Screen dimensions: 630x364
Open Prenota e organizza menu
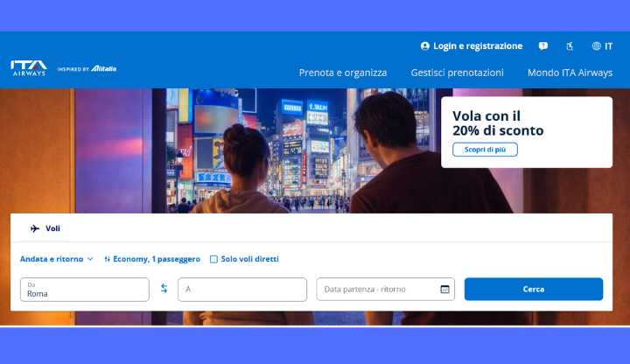(x=343, y=73)
